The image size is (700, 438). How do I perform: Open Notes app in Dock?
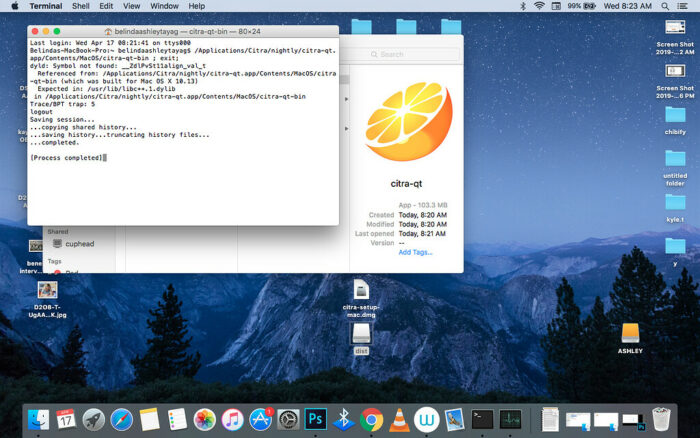[149, 420]
